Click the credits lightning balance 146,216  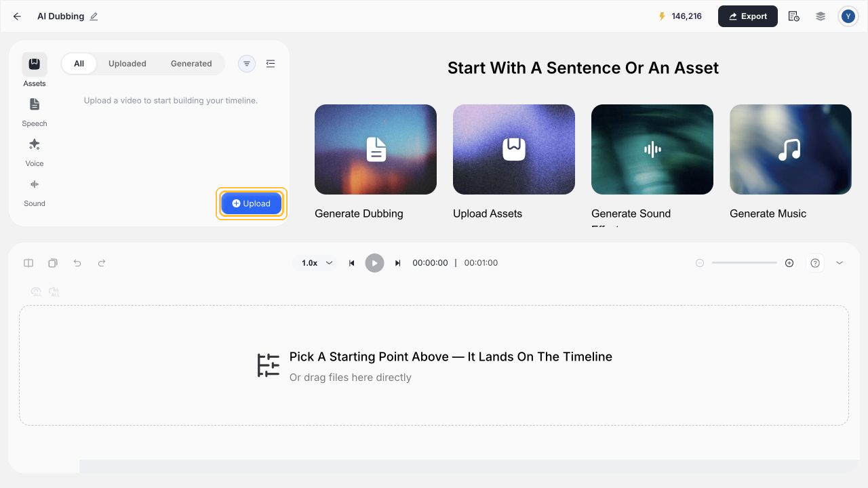[680, 16]
